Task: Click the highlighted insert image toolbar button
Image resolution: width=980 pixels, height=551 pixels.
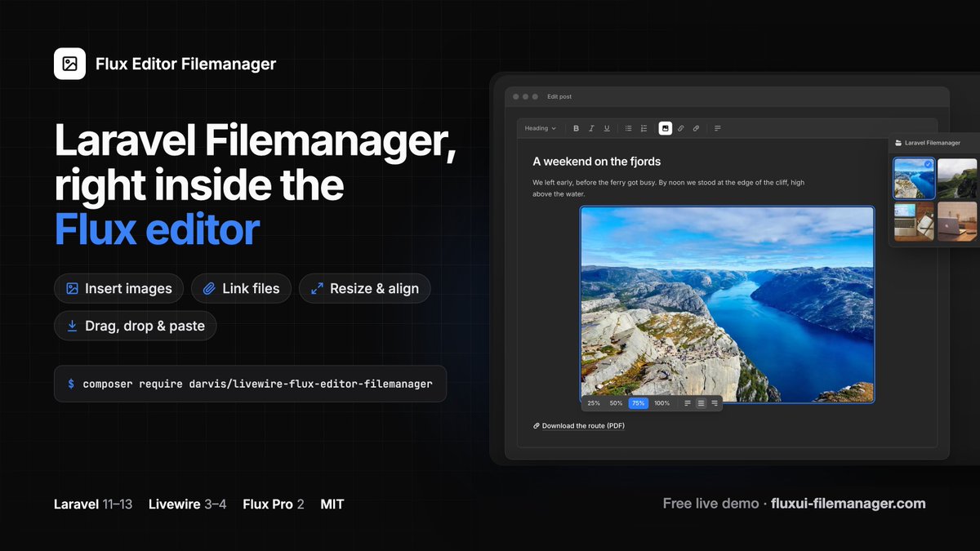Action: (666, 128)
